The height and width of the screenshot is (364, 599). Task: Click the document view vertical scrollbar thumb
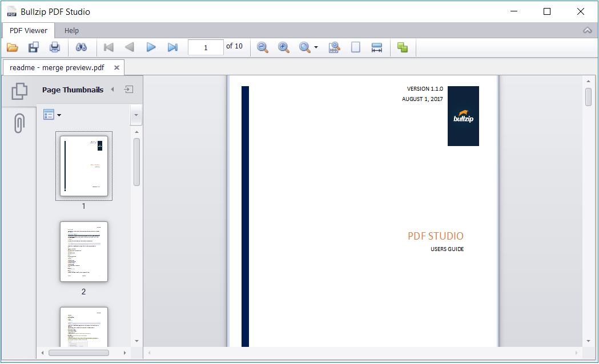[x=588, y=97]
